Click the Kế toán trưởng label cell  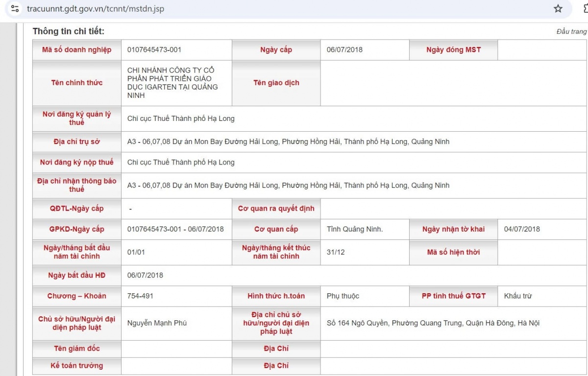click(77, 365)
